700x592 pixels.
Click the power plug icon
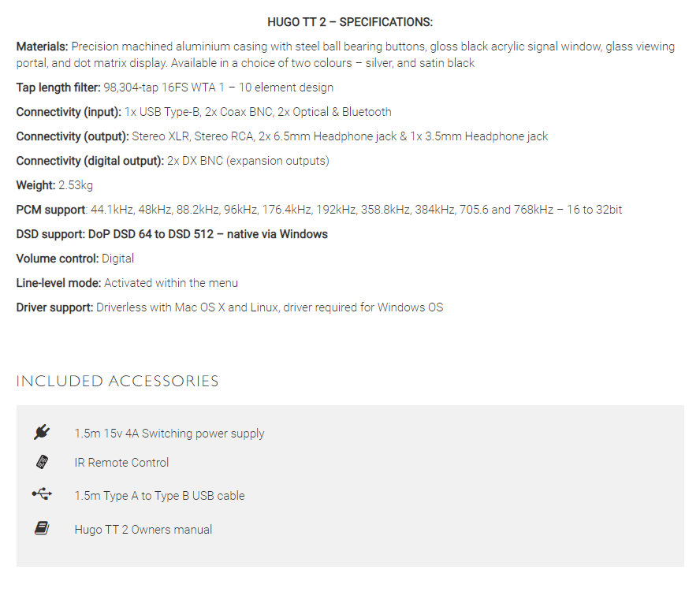point(42,432)
